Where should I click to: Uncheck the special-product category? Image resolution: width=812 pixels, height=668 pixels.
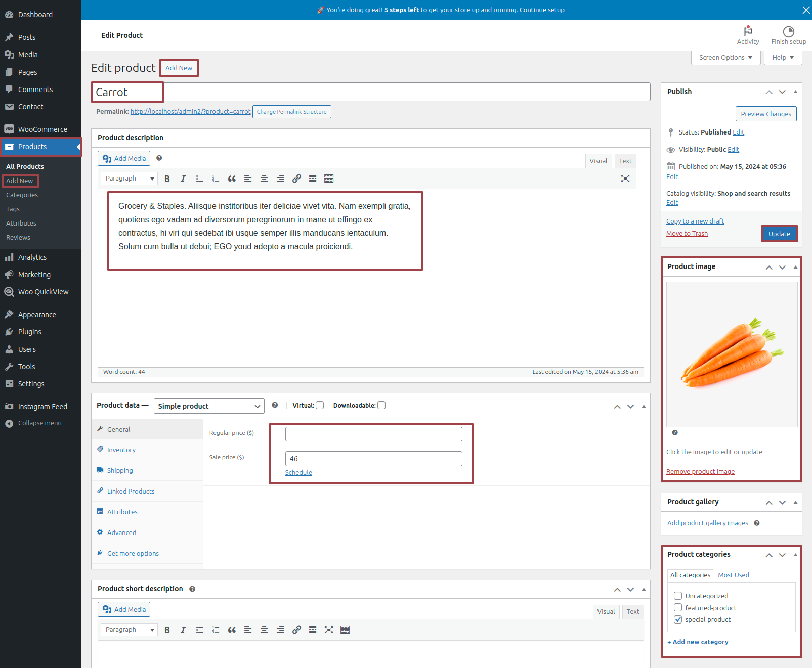(678, 619)
